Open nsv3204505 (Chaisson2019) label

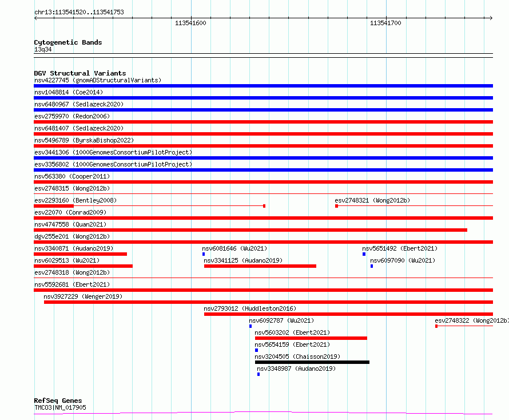(297, 356)
